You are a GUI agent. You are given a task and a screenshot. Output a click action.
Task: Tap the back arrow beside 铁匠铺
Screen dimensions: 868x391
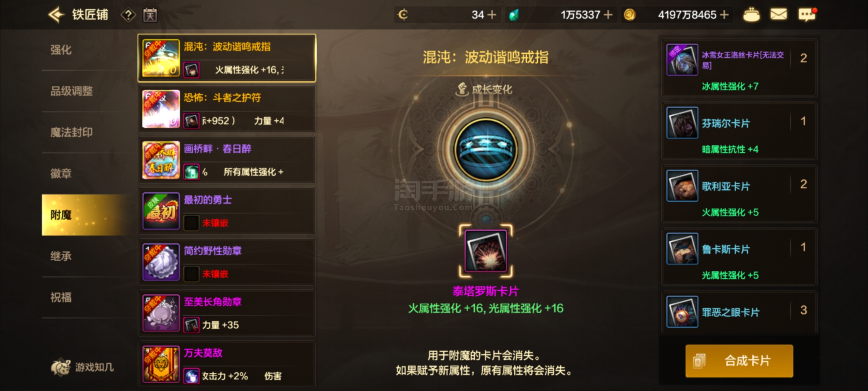click(56, 15)
